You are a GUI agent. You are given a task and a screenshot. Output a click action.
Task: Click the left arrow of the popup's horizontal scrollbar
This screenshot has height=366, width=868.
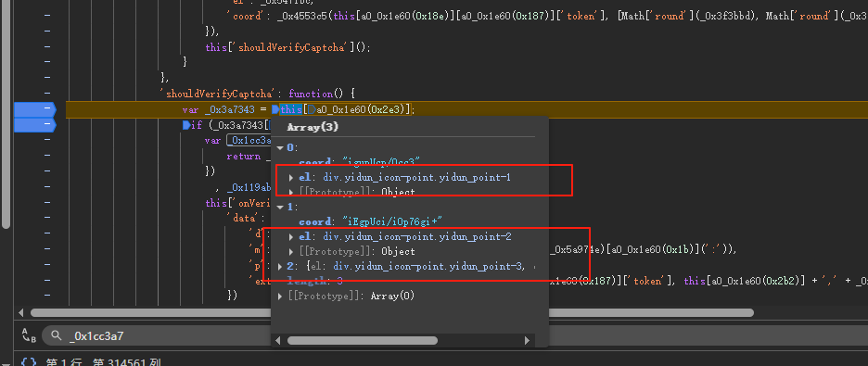pyautogui.click(x=279, y=341)
